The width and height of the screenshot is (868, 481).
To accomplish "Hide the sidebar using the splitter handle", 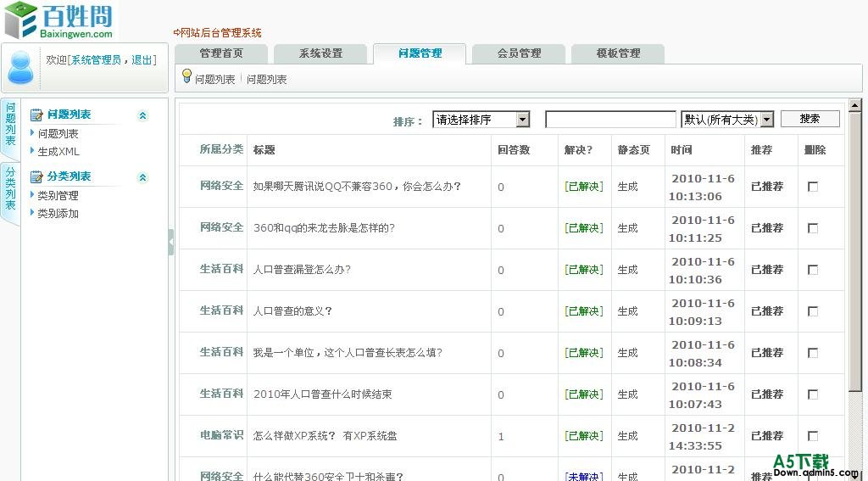I will (x=171, y=242).
